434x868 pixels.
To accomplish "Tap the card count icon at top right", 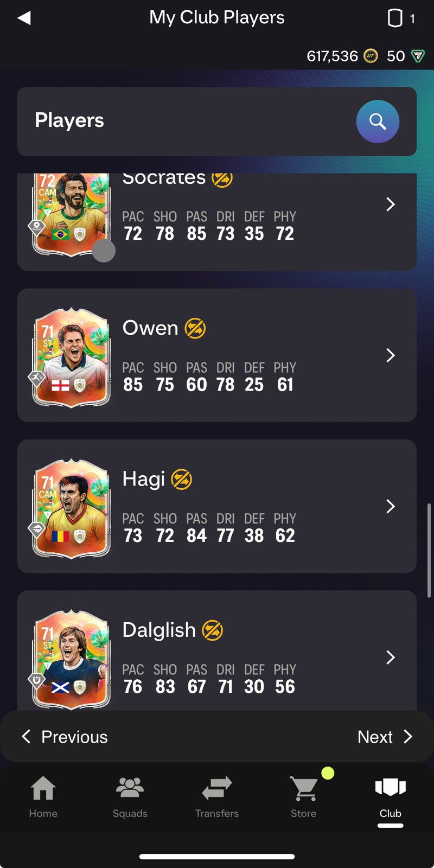I will click(395, 18).
